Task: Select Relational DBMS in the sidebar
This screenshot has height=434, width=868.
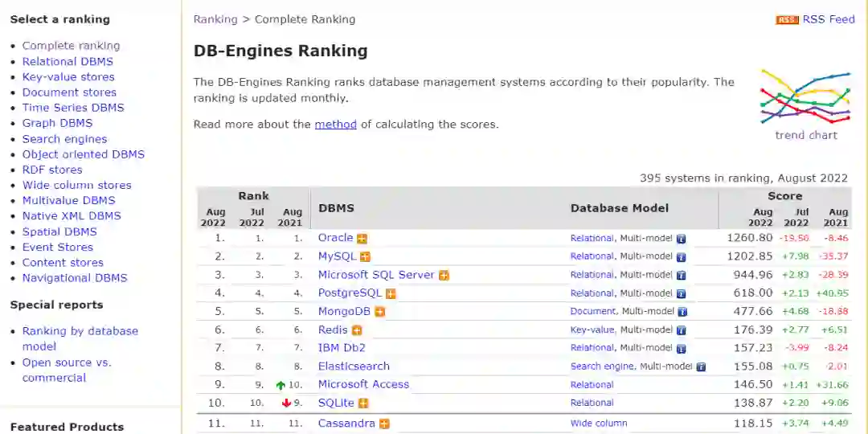Action: tap(68, 61)
